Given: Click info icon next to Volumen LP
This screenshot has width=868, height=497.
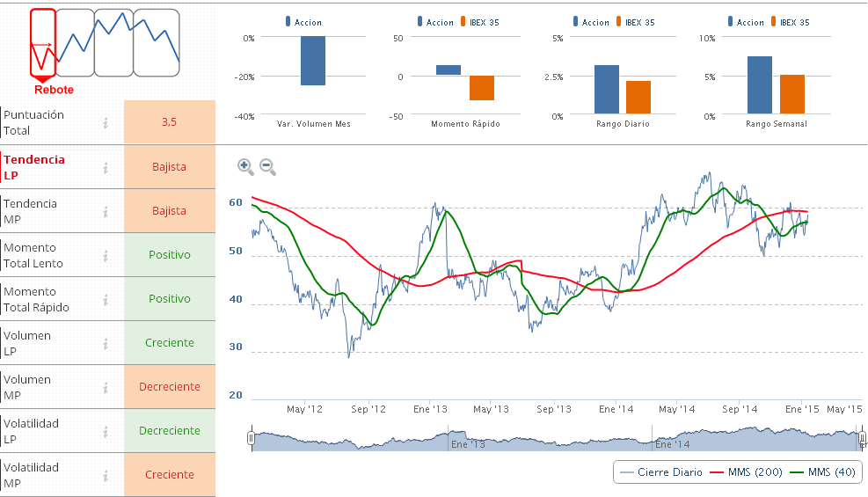Looking at the screenshot, I should pos(106,343).
